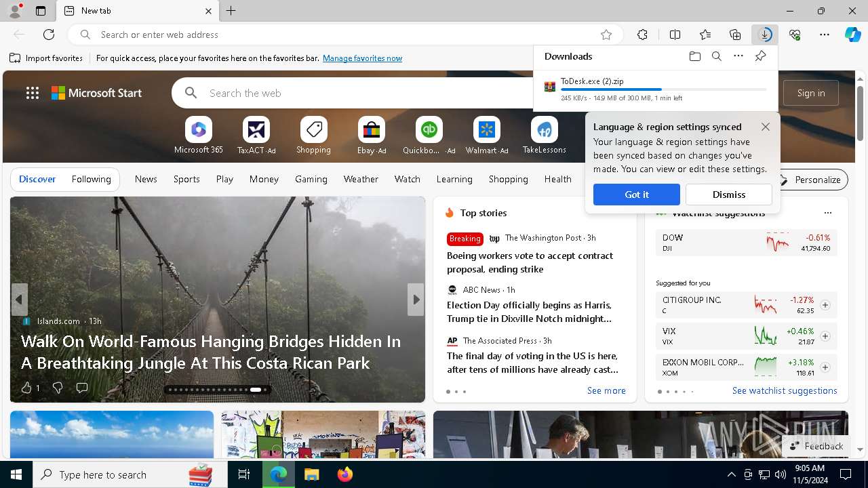This screenshot has width=868, height=488.
Task: Add Exxon Mobil Corp to watchlist
Action: point(825,367)
